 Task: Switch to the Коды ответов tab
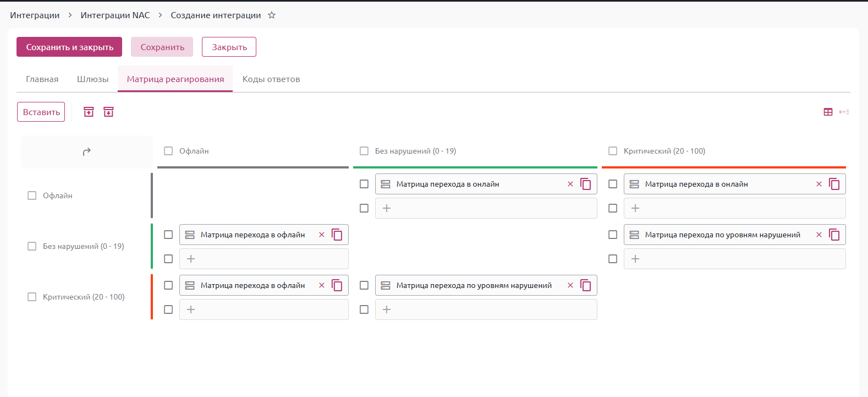(271, 79)
